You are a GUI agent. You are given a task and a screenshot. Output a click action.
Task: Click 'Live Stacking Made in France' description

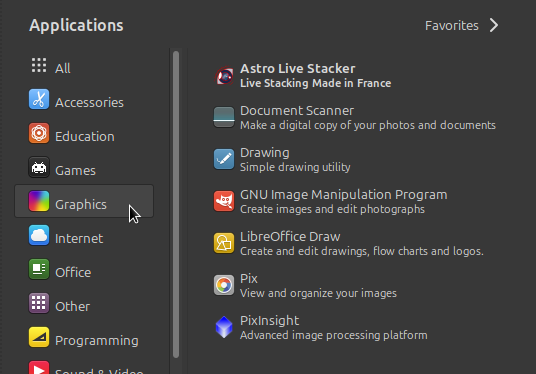pyautogui.click(x=316, y=83)
